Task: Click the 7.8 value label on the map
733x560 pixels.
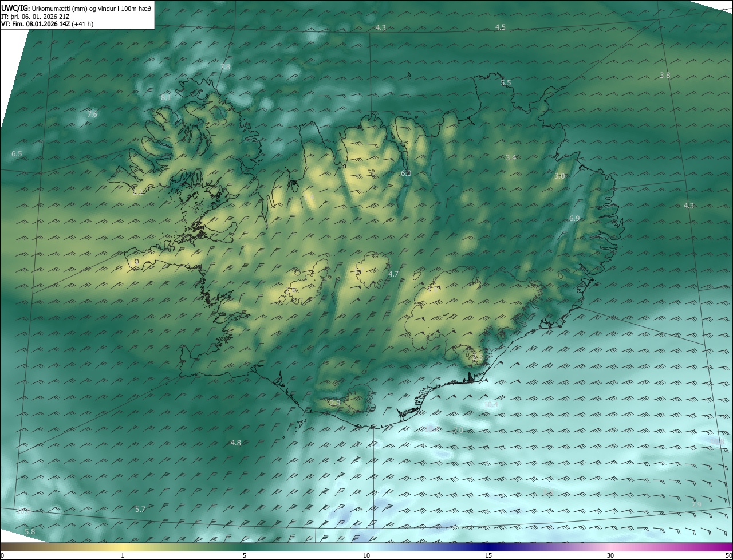Action: click(225, 66)
